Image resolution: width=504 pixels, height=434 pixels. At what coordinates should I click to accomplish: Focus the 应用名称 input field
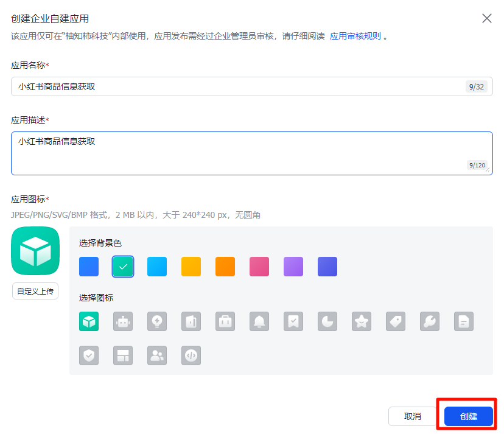click(x=237, y=86)
